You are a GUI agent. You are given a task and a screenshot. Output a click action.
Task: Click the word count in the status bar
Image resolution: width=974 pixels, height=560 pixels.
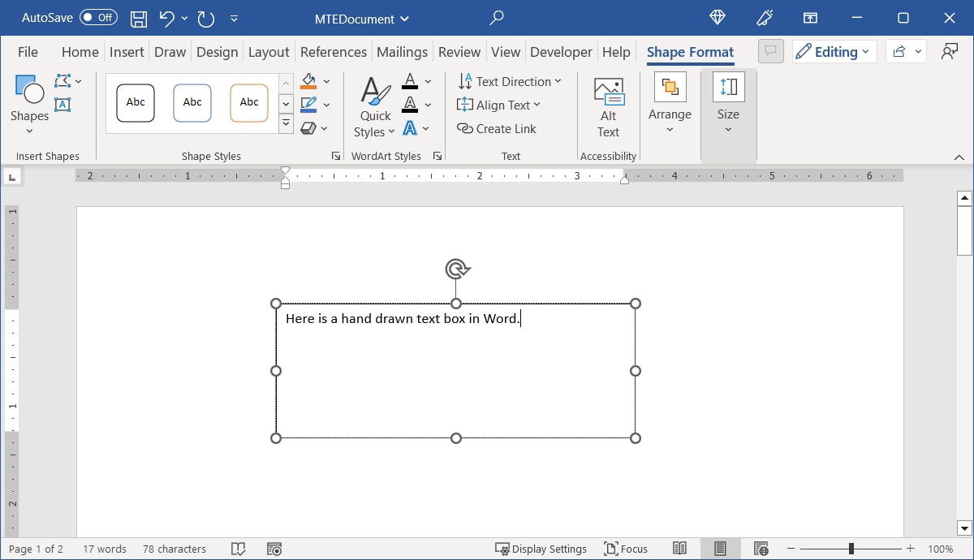click(x=104, y=549)
